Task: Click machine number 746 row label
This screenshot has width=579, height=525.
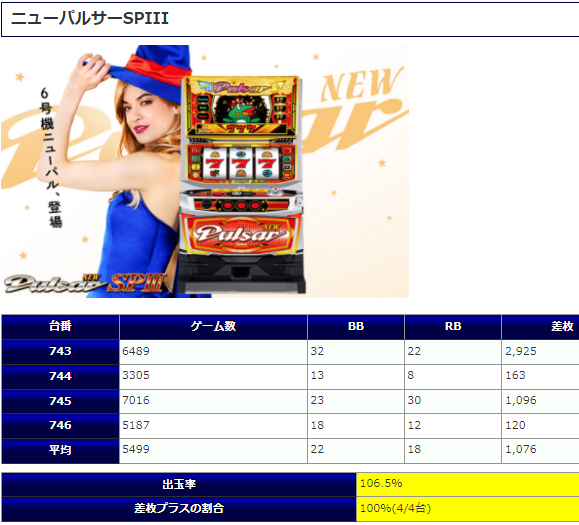Action: [60, 426]
